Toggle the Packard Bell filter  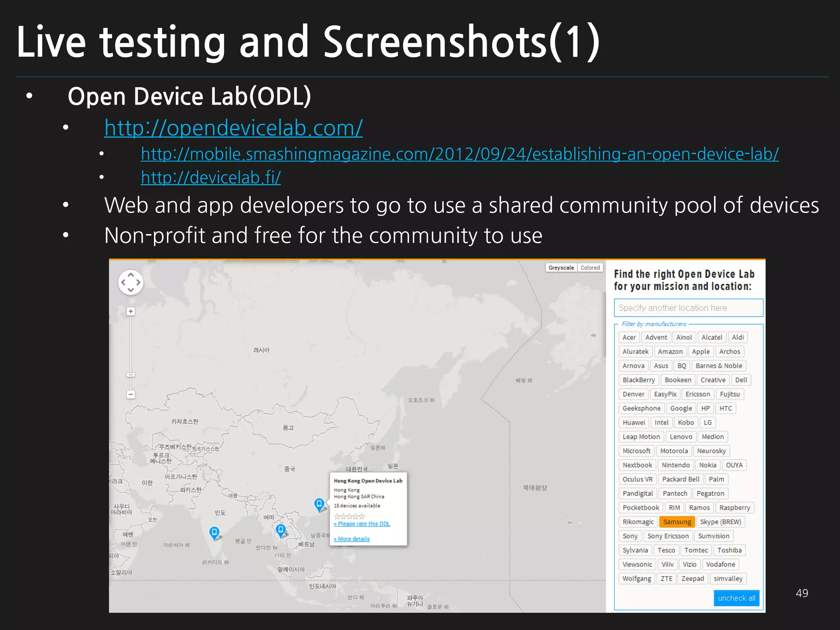tap(681, 479)
